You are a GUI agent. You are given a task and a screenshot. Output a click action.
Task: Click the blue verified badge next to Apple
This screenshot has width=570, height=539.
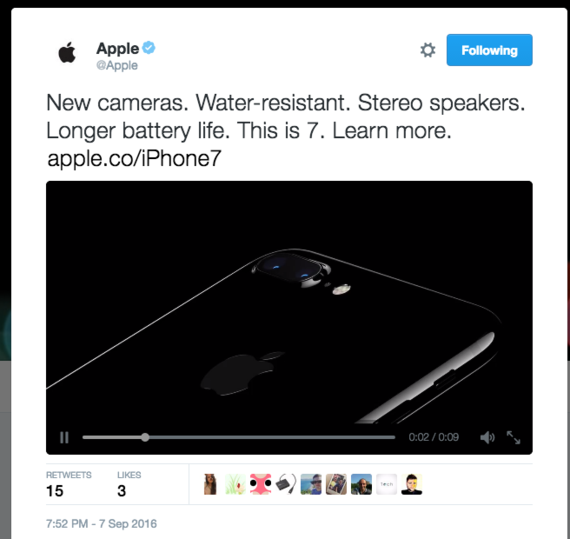coord(148,48)
